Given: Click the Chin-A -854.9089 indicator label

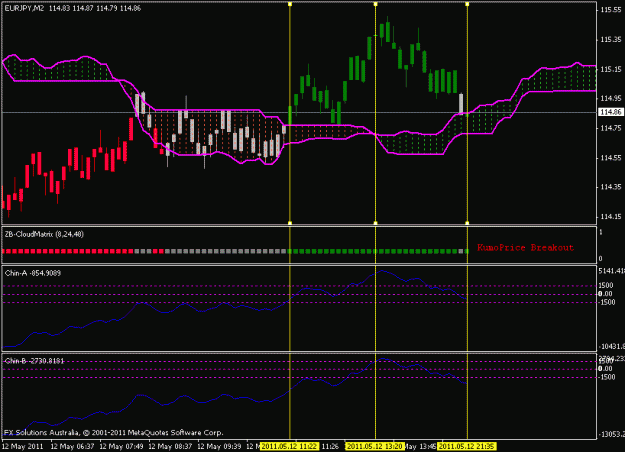Looking at the screenshot, I should click(33, 273).
